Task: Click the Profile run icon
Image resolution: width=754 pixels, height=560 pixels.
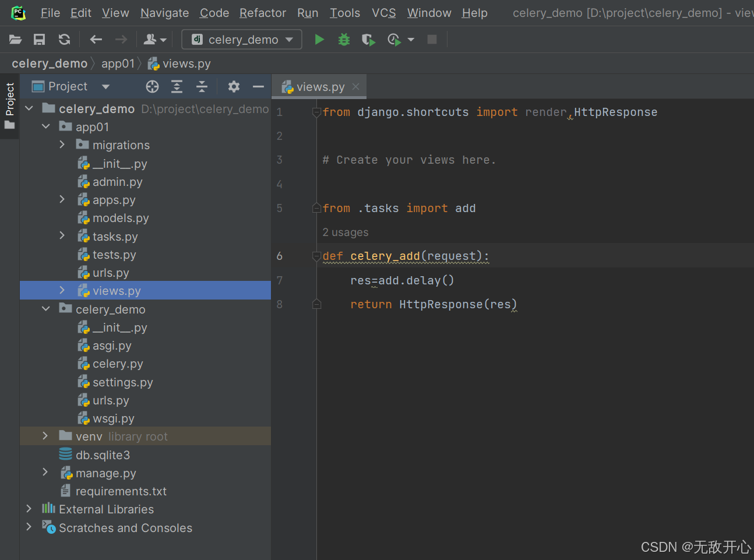Action: [394, 40]
